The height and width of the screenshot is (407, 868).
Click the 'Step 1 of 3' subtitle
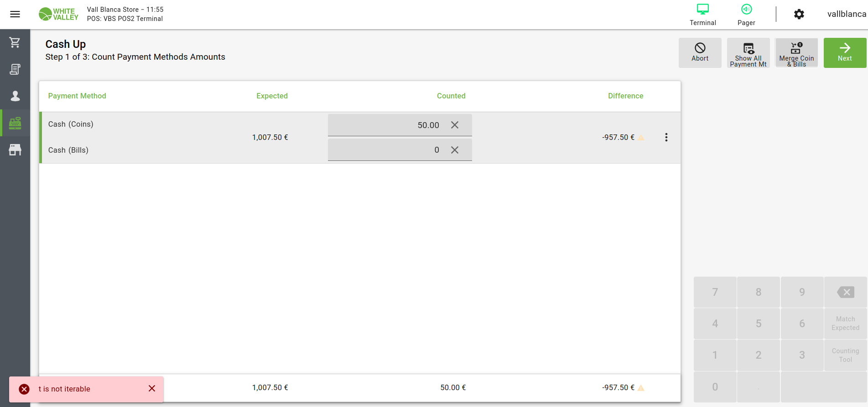click(x=135, y=57)
